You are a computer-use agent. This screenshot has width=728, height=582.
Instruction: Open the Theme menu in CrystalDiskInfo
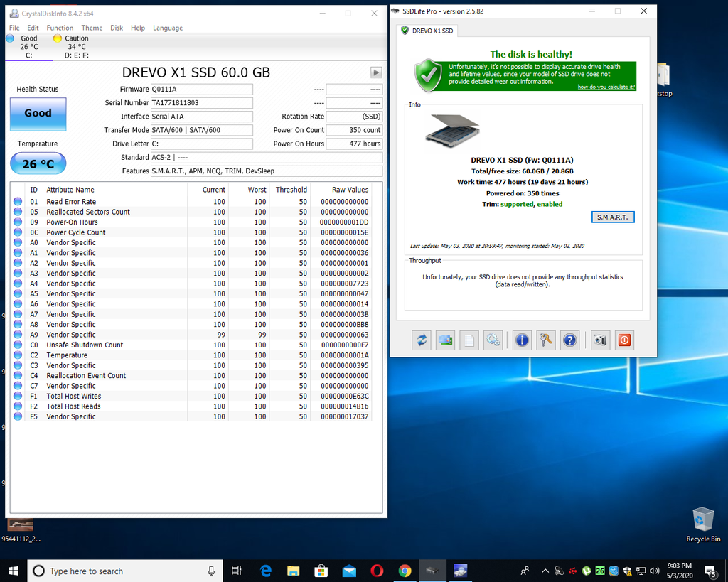(x=92, y=28)
